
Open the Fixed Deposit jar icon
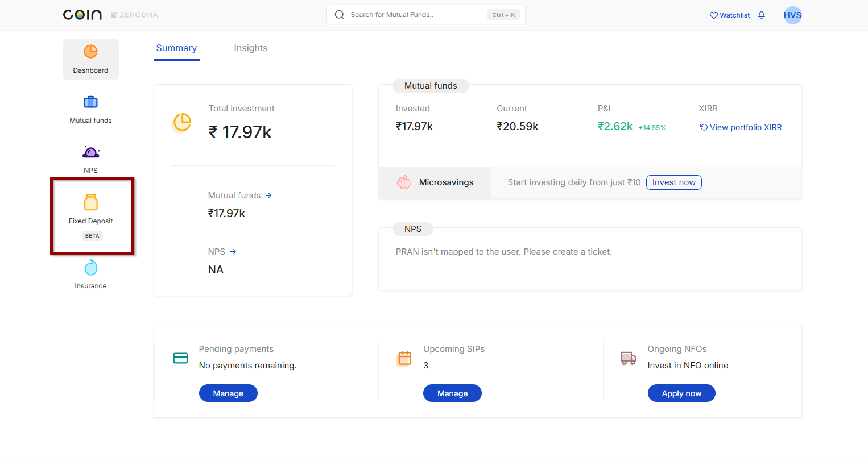tap(91, 202)
